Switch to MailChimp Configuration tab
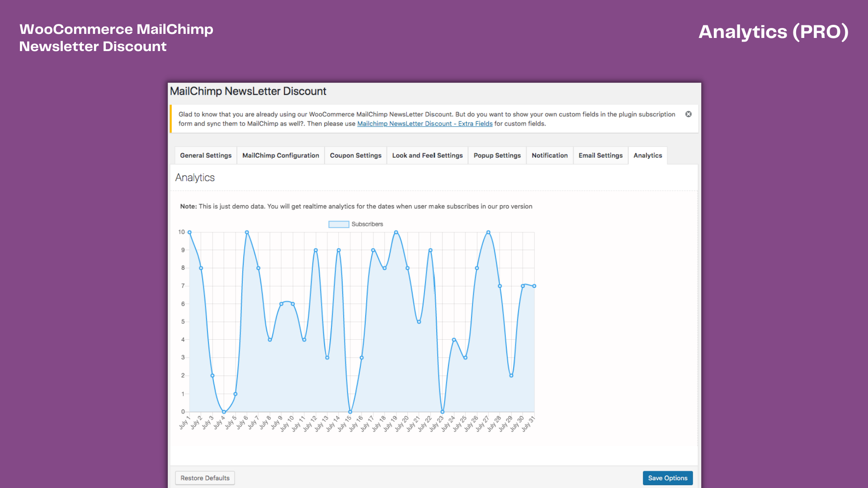Viewport: 868px width, 488px height. coord(281,155)
